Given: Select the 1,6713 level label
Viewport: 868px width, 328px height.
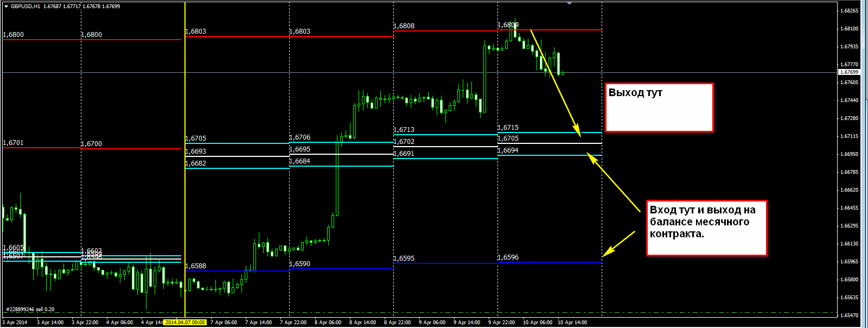Looking at the screenshot, I should (x=404, y=130).
